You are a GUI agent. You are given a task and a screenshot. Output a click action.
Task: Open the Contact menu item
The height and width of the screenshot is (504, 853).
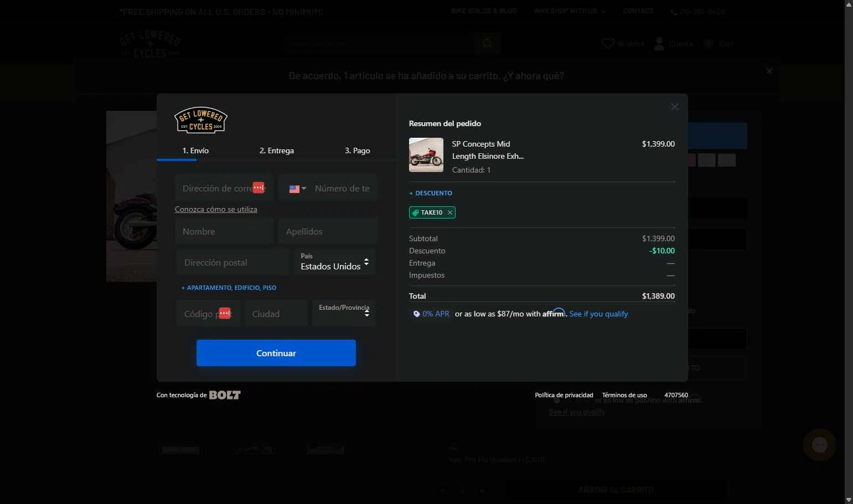coord(638,11)
